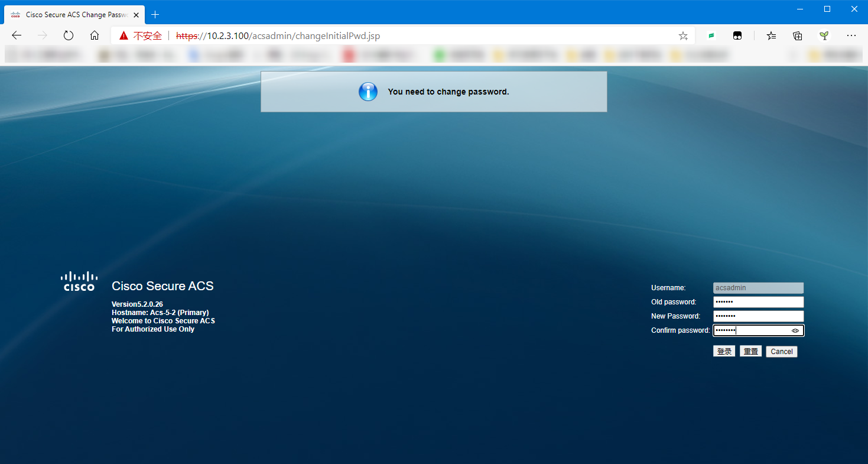Image resolution: width=868 pixels, height=464 pixels.
Task: Open the Browser essentials leaf icon
Action: [824, 35]
